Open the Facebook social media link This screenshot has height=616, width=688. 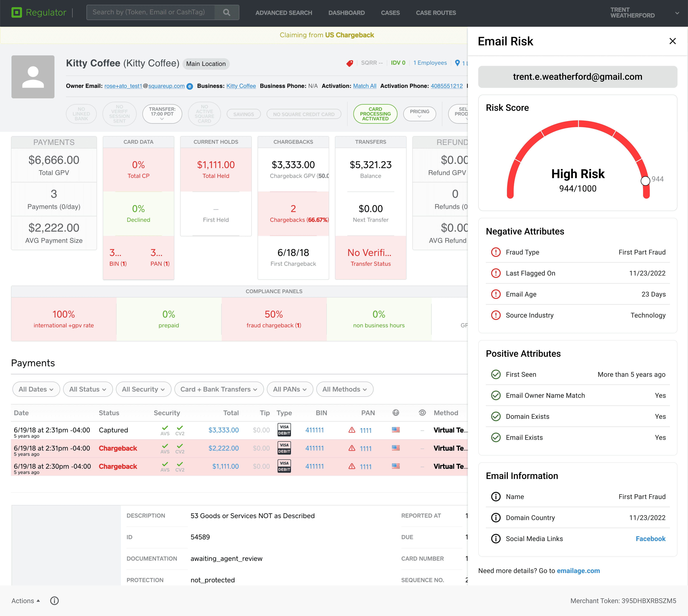tap(650, 539)
